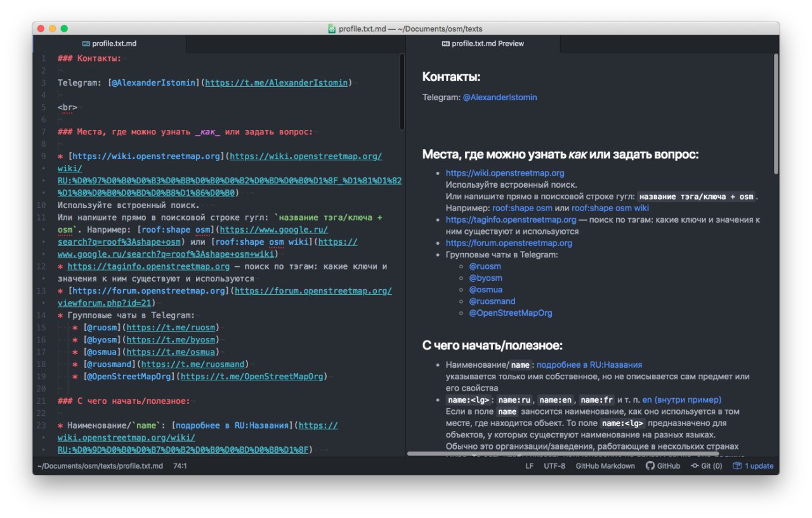Click the 'название тэга/ключа + osm' preview code snippet
Screen dimensions: 812x518
tap(696, 197)
